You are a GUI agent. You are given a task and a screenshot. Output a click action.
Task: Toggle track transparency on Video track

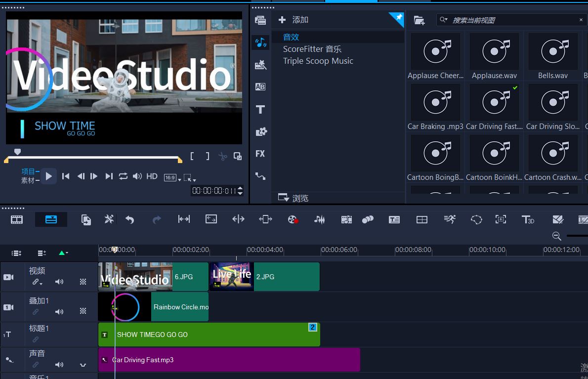click(x=83, y=282)
